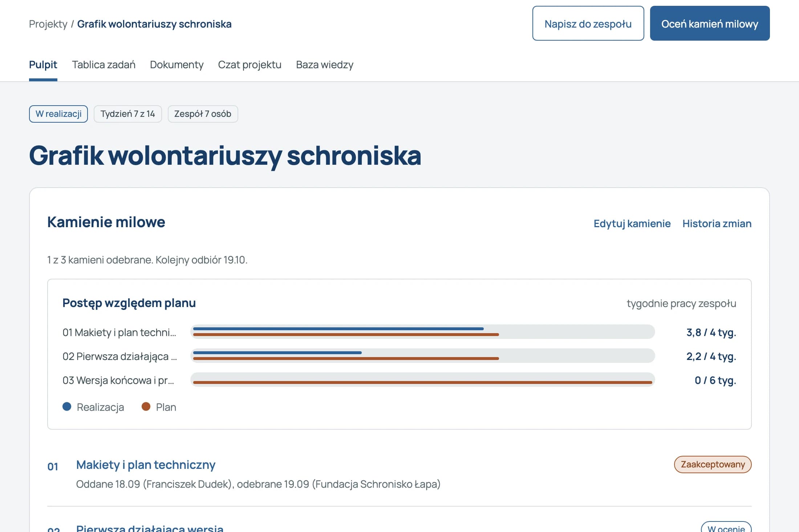
Task: Open the Projekty breadcrumb link
Action: coord(48,24)
